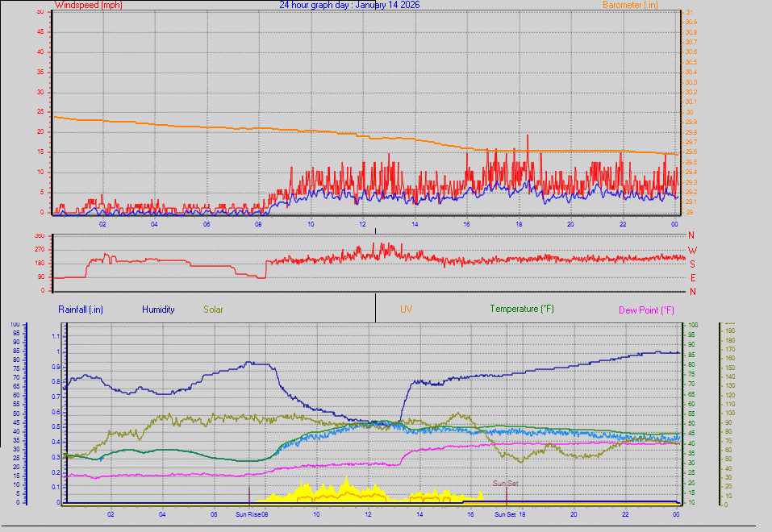Click the Solar legend label
The width and height of the screenshot is (772, 532).
(213, 309)
